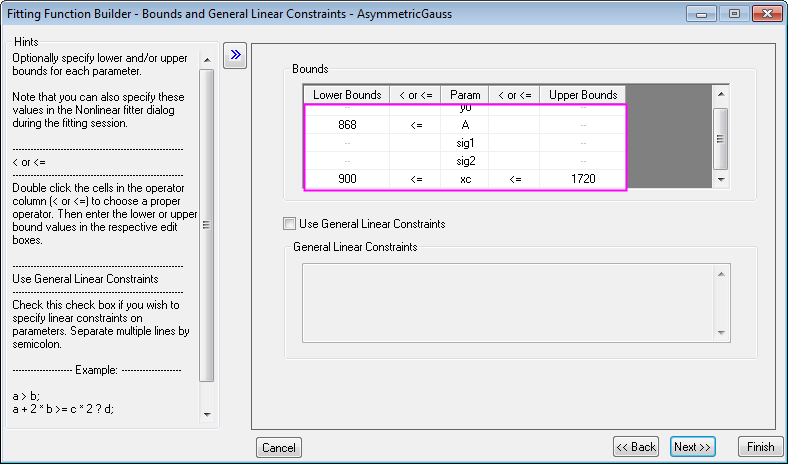Collapse hints panel with double-arrow button
The image size is (788, 464).
[235, 55]
